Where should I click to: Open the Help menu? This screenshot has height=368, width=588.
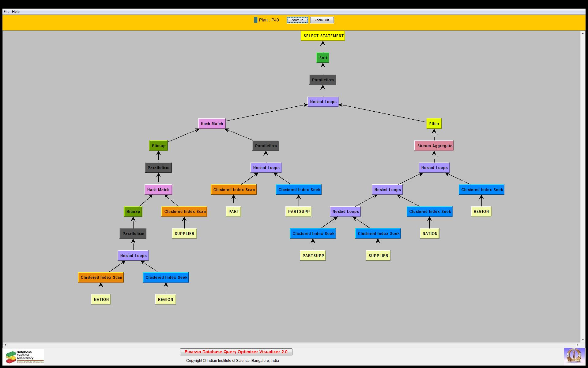(x=16, y=12)
